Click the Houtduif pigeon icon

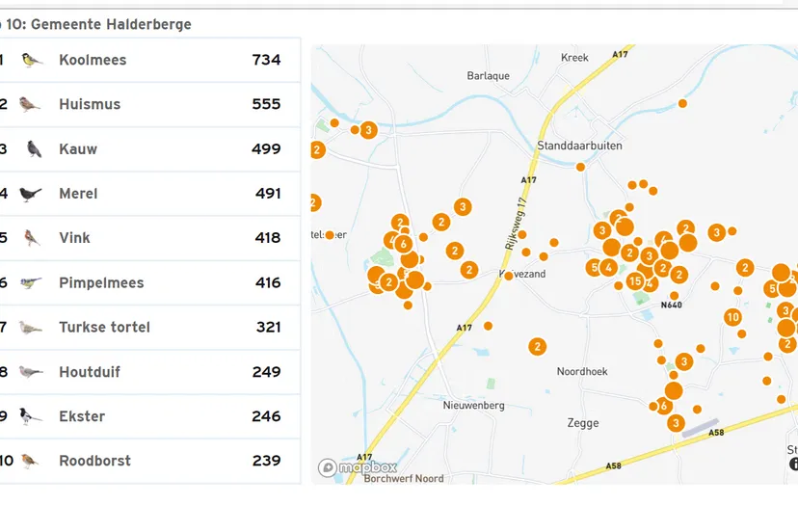pos(31,372)
